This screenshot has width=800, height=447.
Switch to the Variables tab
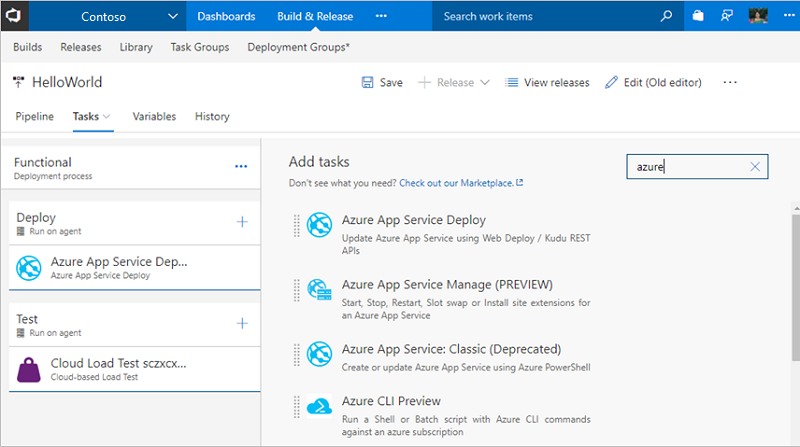154,116
